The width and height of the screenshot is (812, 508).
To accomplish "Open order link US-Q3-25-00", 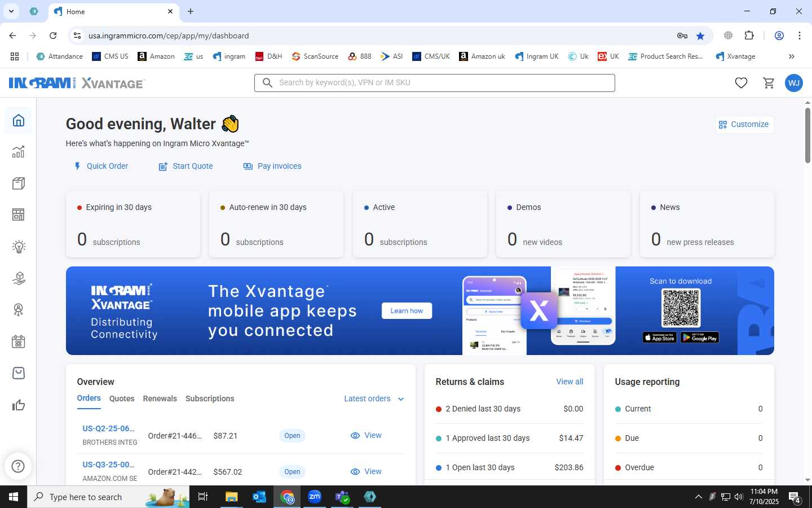I will coord(109,465).
